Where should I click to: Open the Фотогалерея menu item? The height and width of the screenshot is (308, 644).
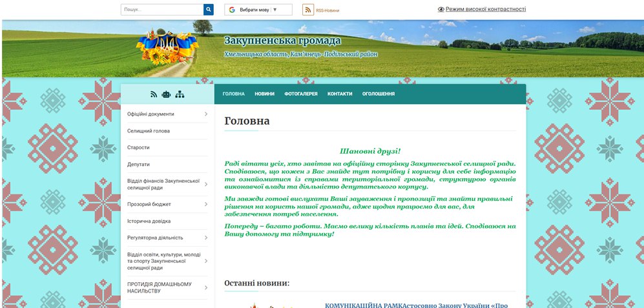pos(301,94)
